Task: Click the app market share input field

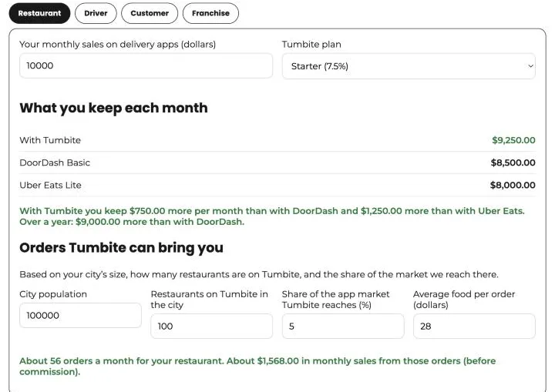Action: pyautogui.click(x=343, y=327)
